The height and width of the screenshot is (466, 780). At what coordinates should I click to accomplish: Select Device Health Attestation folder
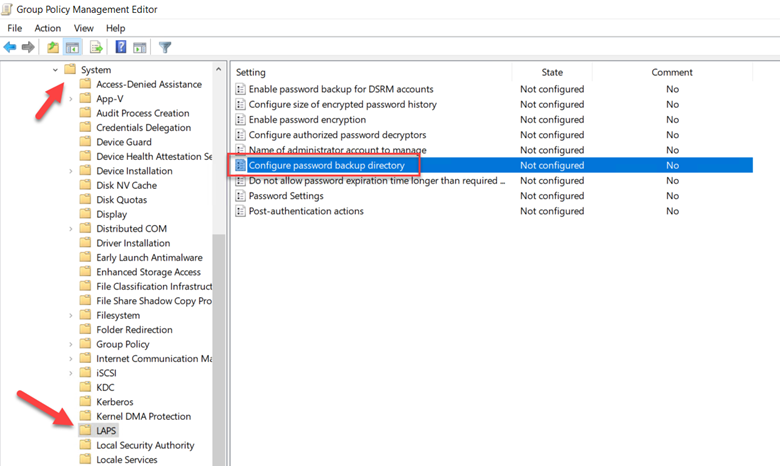(x=154, y=156)
